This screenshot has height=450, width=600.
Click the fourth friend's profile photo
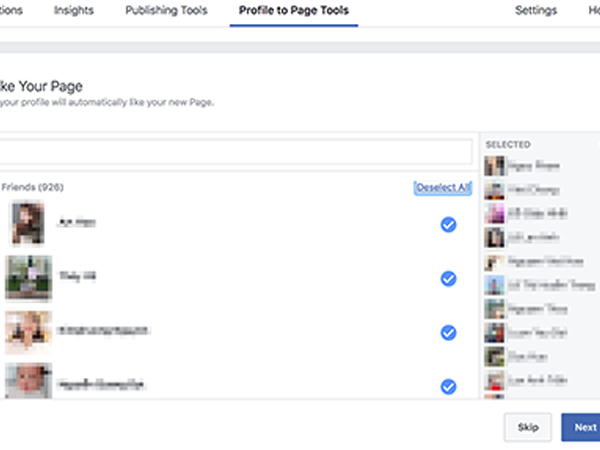point(27,382)
